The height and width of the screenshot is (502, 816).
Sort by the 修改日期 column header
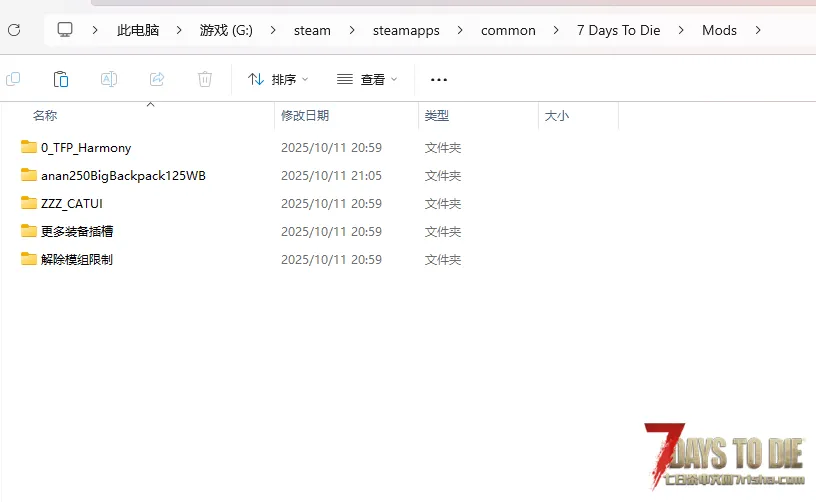click(x=305, y=116)
